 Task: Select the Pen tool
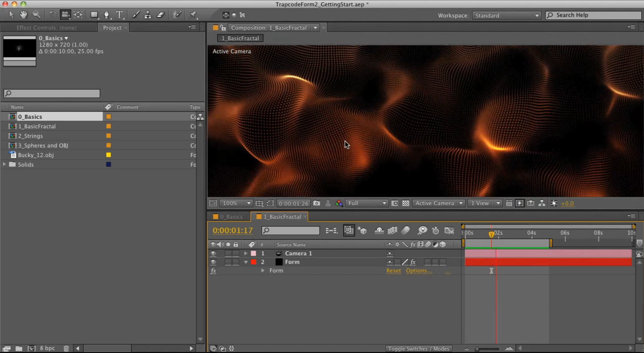[107, 15]
